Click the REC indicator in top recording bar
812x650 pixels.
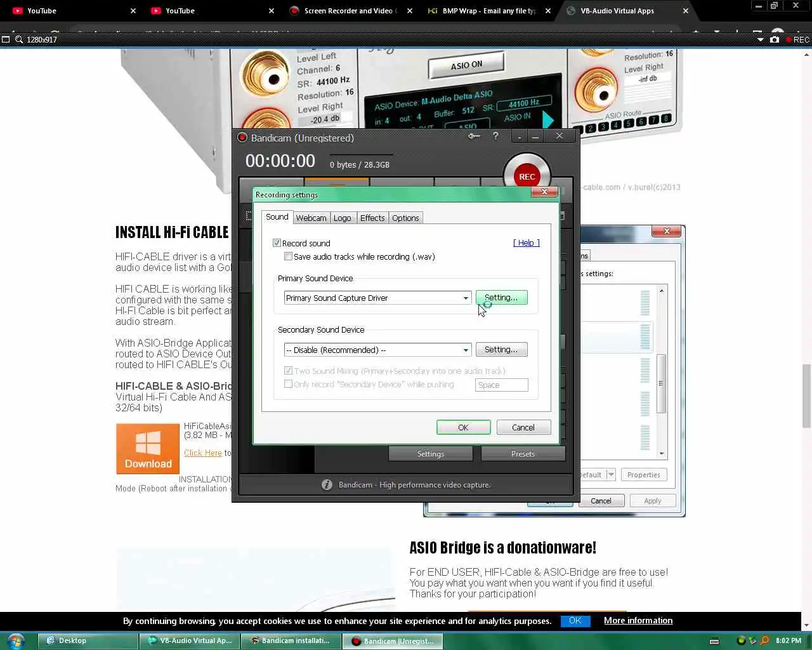pos(798,39)
